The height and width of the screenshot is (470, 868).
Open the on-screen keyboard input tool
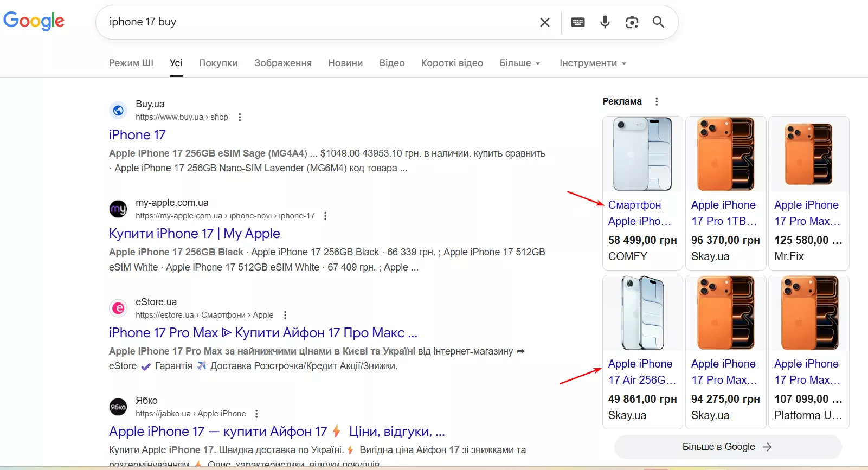point(578,22)
